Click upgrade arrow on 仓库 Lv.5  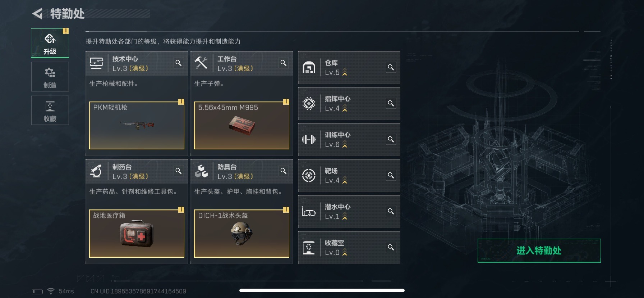tap(345, 72)
